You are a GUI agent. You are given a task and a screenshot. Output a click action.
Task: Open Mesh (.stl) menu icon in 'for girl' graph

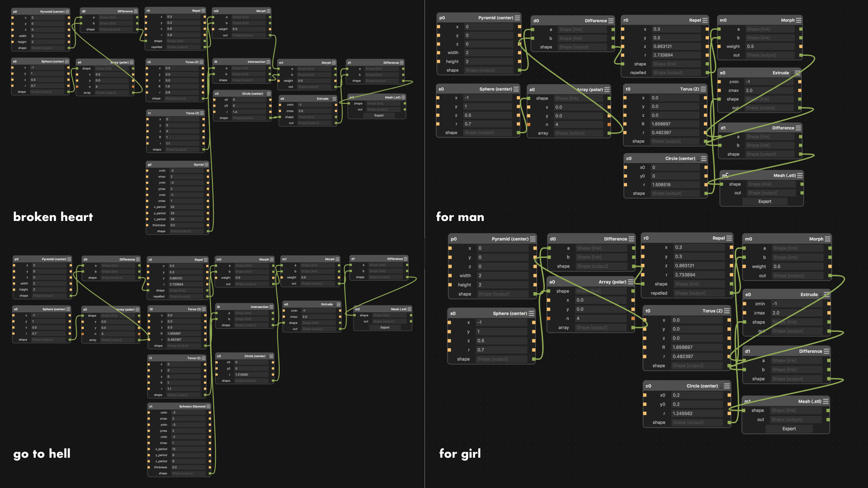click(826, 401)
